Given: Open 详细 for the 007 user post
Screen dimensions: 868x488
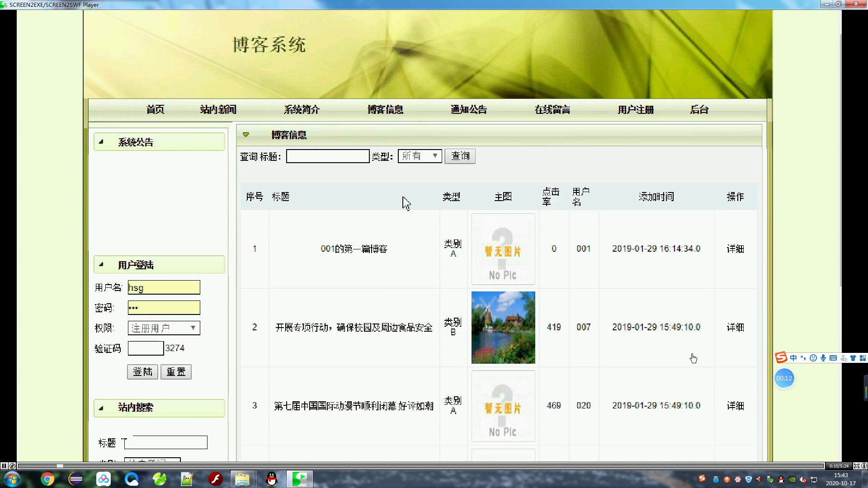Looking at the screenshot, I should point(736,327).
